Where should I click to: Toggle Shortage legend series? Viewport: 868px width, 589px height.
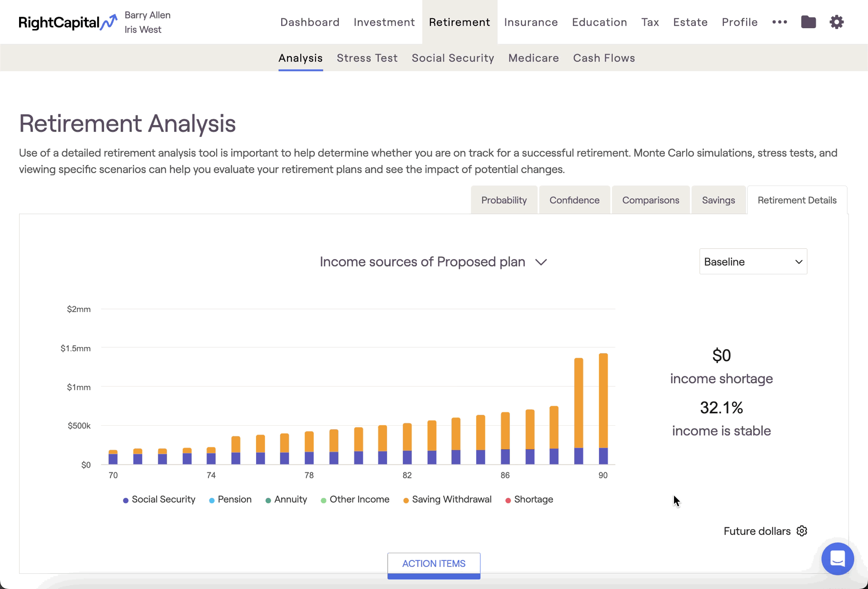pos(529,500)
